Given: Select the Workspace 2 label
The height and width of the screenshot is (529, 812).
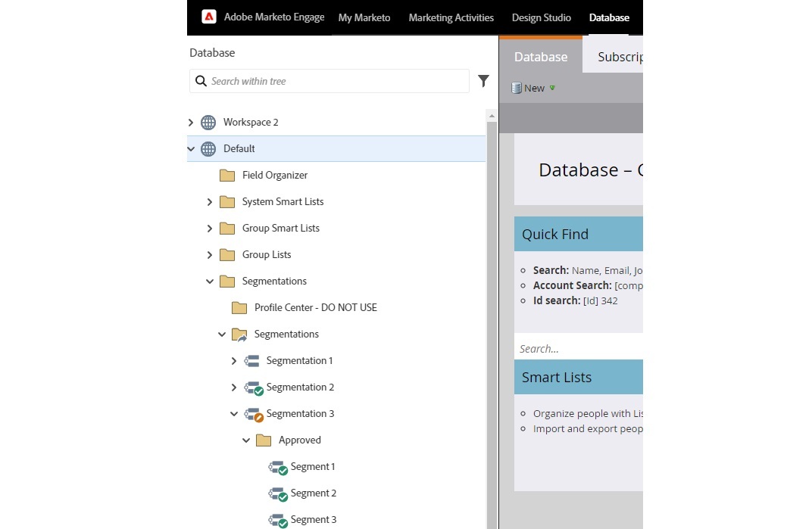Looking at the screenshot, I should coord(251,122).
